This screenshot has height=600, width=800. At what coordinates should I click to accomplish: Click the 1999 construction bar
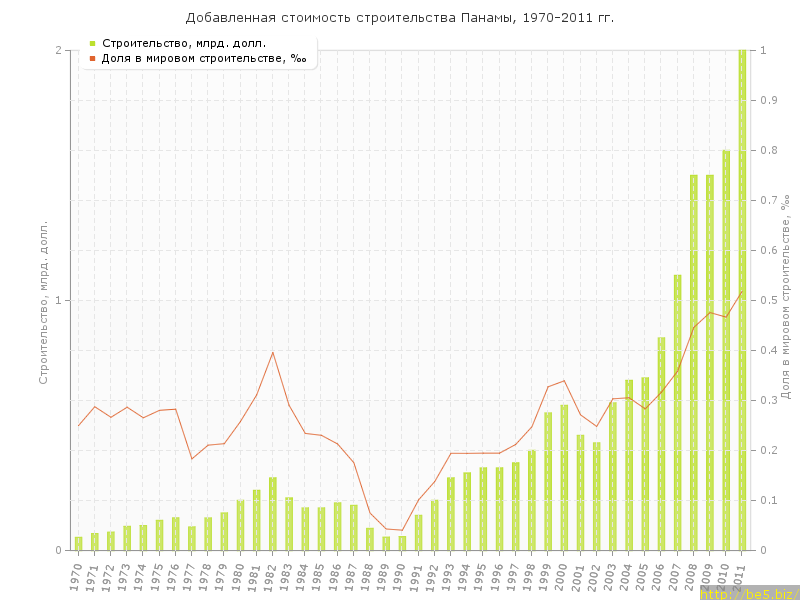548,481
